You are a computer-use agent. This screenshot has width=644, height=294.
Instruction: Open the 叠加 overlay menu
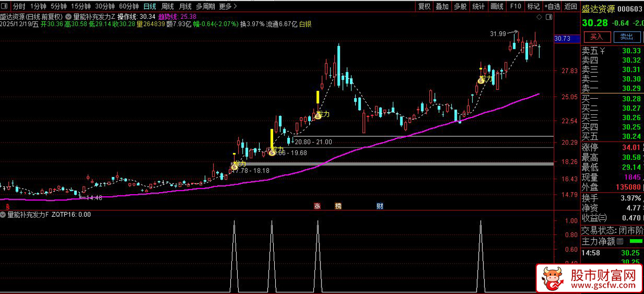[442, 6]
